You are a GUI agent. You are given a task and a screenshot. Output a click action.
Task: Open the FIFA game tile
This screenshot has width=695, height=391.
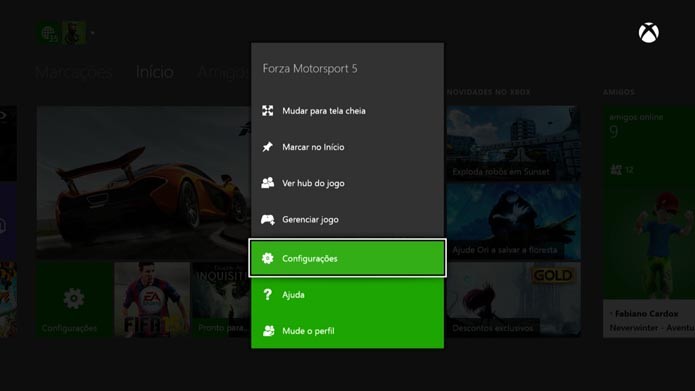(152, 299)
